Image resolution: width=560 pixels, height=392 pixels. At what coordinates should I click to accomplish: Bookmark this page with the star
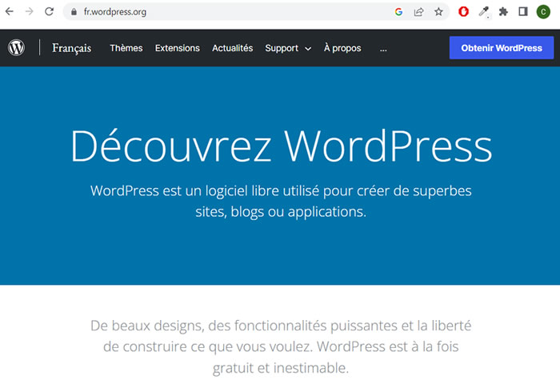(x=438, y=12)
